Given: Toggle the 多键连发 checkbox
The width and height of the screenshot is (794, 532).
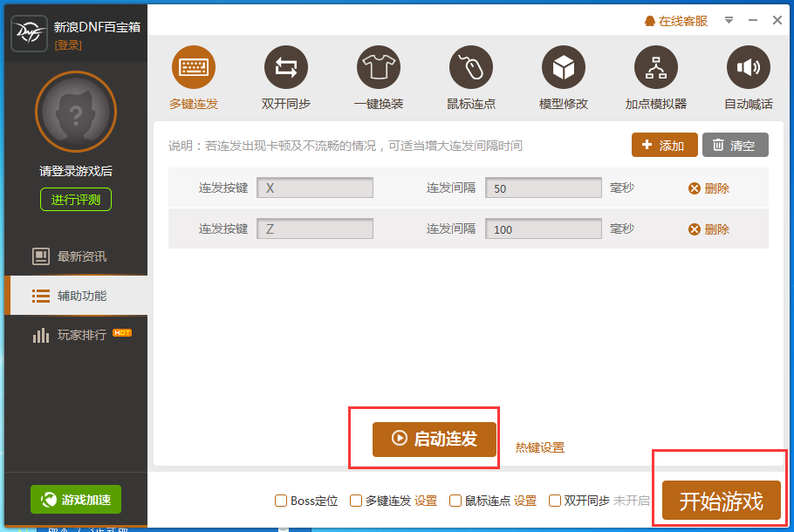Looking at the screenshot, I should (x=356, y=501).
